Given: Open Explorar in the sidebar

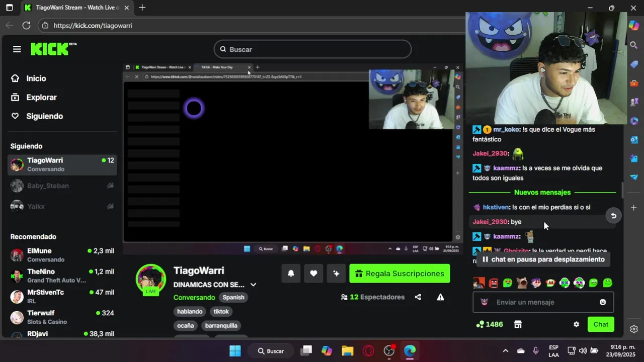Looking at the screenshot, I should [41, 98].
